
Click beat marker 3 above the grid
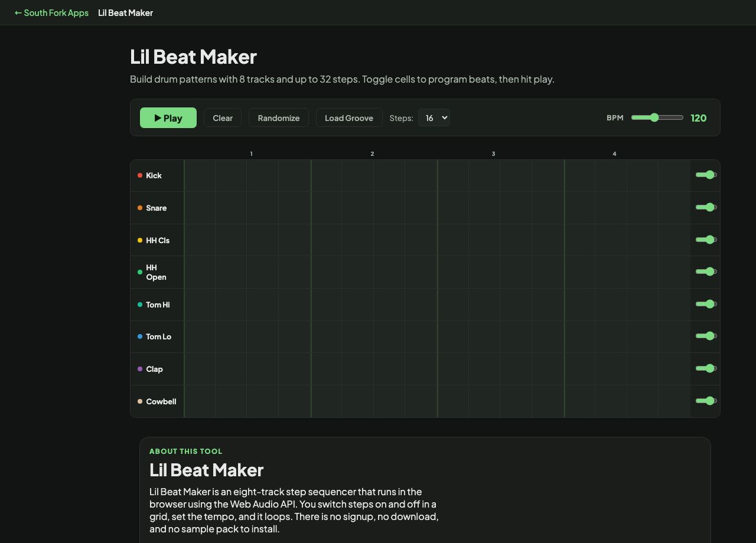click(x=493, y=153)
